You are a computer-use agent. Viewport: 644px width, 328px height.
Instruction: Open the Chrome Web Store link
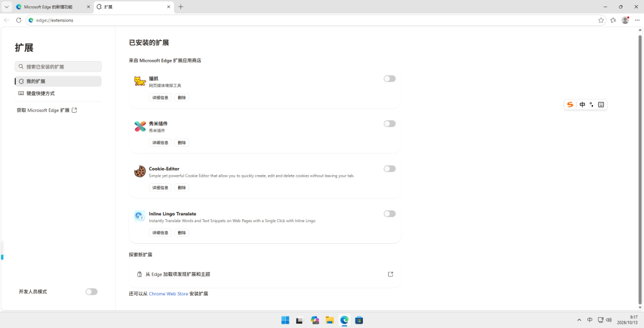click(169, 294)
